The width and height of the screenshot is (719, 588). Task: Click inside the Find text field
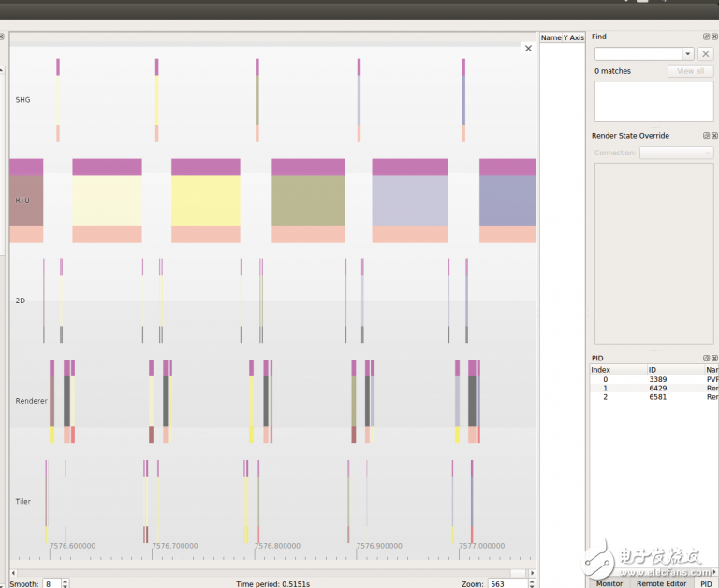[638, 54]
